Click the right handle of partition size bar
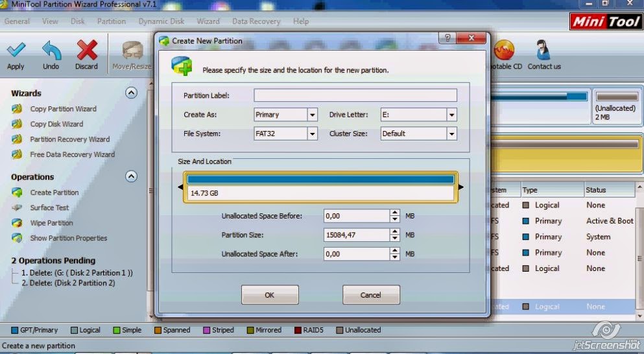The image size is (644, 354). coord(461,187)
